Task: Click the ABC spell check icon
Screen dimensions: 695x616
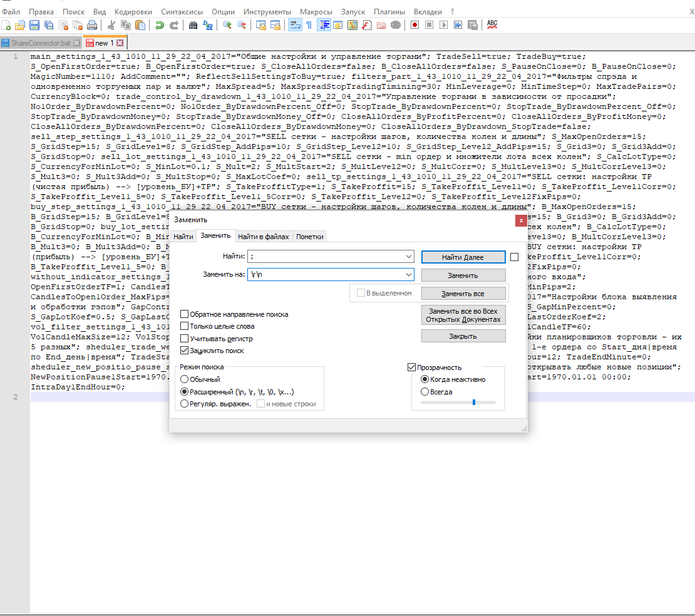Action: (492, 25)
